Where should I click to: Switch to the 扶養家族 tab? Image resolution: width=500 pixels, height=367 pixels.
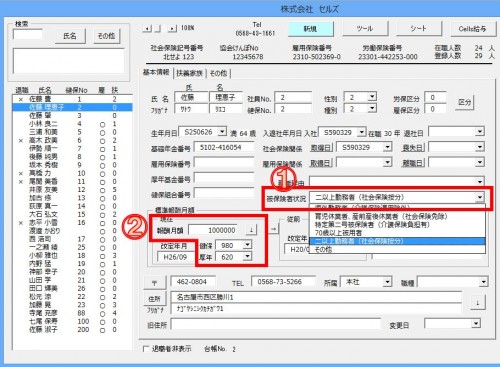point(190,73)
